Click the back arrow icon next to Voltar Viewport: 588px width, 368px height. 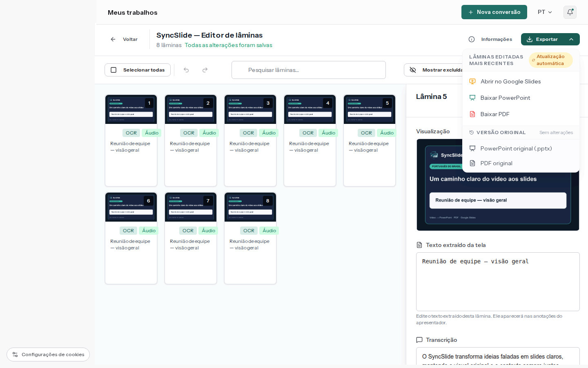pos(113,39)
